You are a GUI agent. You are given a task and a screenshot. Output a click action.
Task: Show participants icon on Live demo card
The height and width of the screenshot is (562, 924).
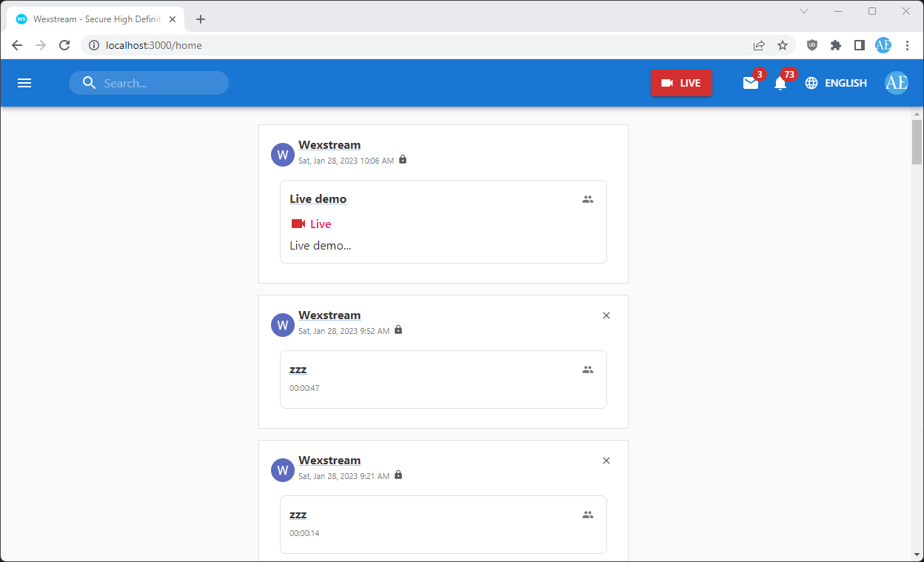pos(588,199)
